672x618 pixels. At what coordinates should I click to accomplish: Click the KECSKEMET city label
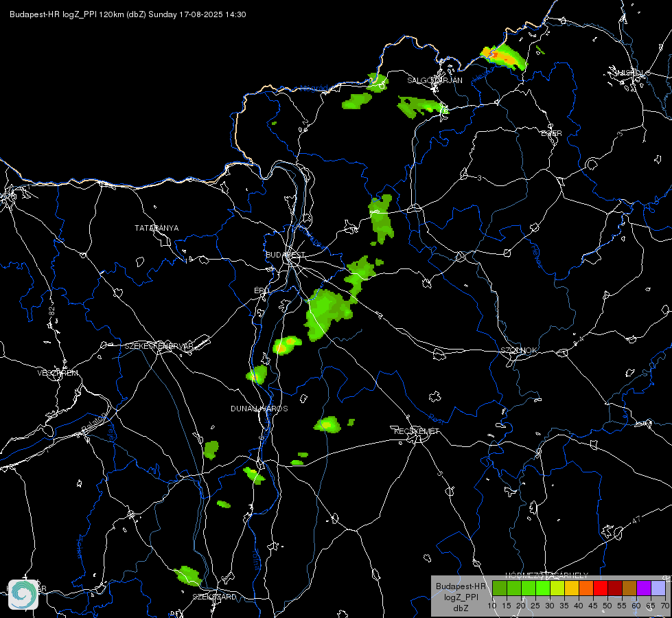(417, 431)
